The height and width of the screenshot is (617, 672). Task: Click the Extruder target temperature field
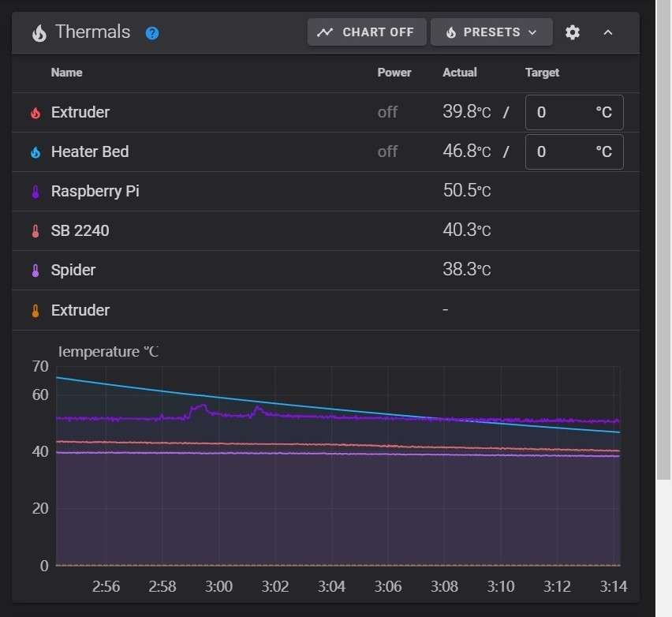point(574,112)
